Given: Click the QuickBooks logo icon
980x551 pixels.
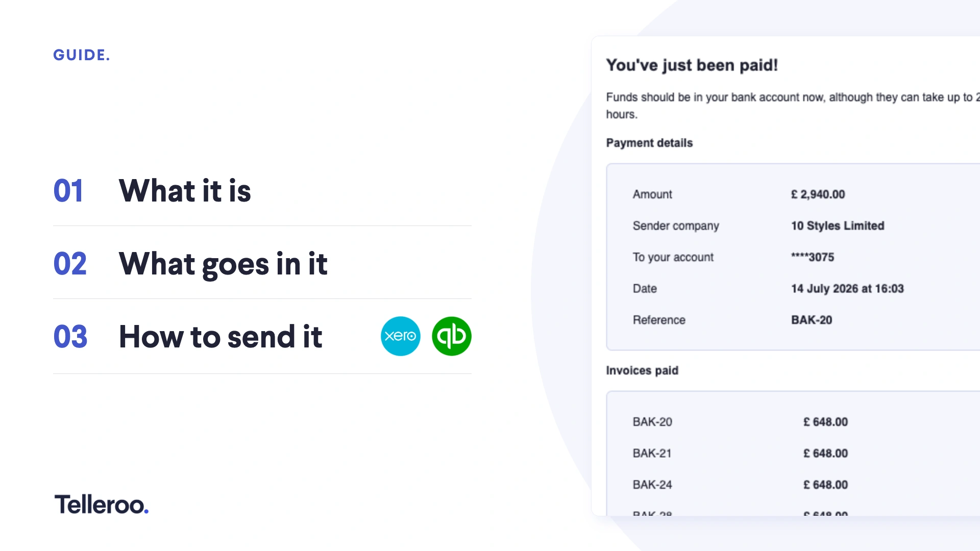Looking at the screenshot, I should coord(452,336).
